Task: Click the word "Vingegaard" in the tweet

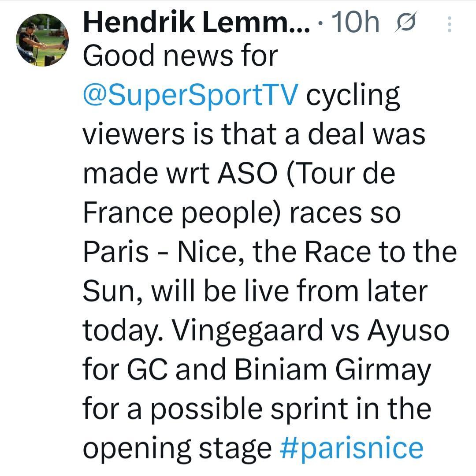Action: 248,331
